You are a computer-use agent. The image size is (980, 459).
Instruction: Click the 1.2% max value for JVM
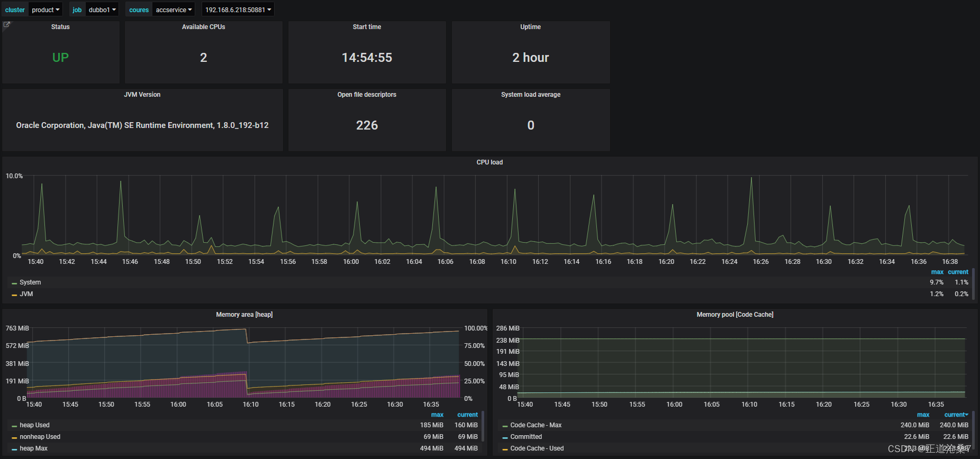click(x=937, y=294)
